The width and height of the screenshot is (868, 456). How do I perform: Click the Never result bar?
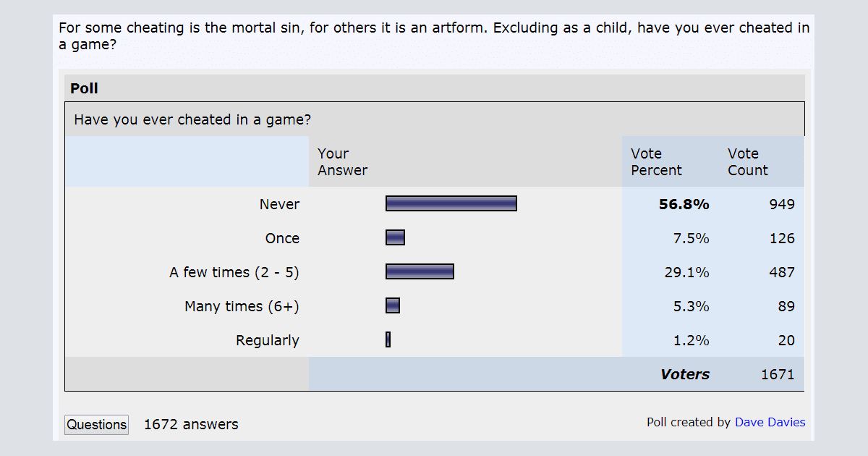(451, 203)
